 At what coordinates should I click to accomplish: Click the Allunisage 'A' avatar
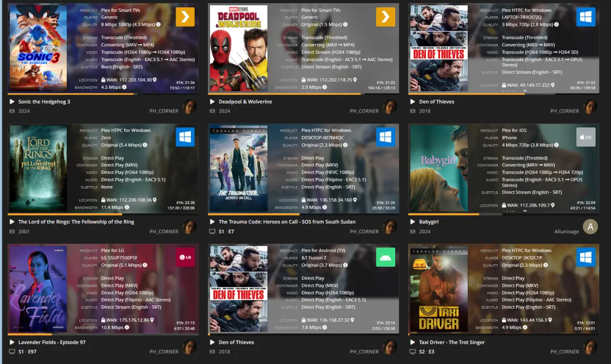590,227
